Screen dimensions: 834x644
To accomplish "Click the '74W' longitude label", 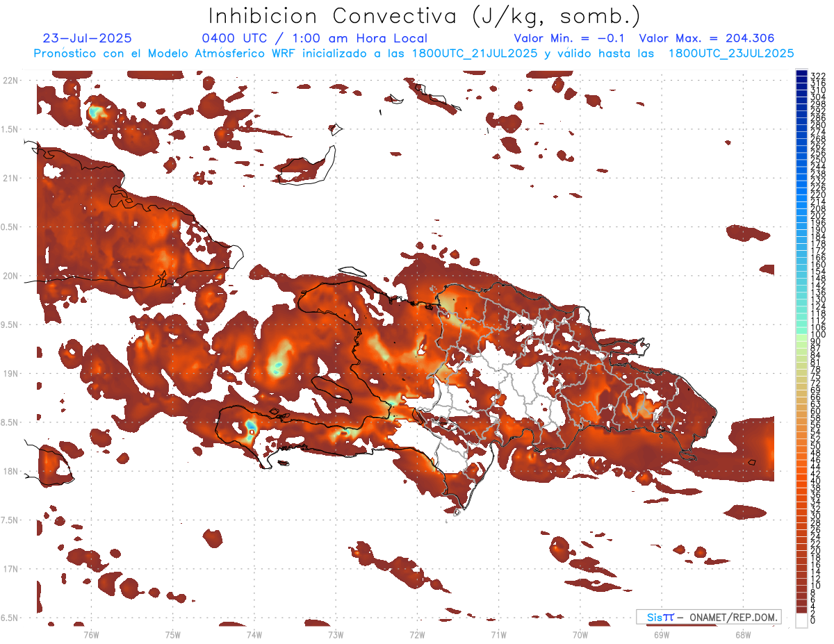I will [254, 634].
